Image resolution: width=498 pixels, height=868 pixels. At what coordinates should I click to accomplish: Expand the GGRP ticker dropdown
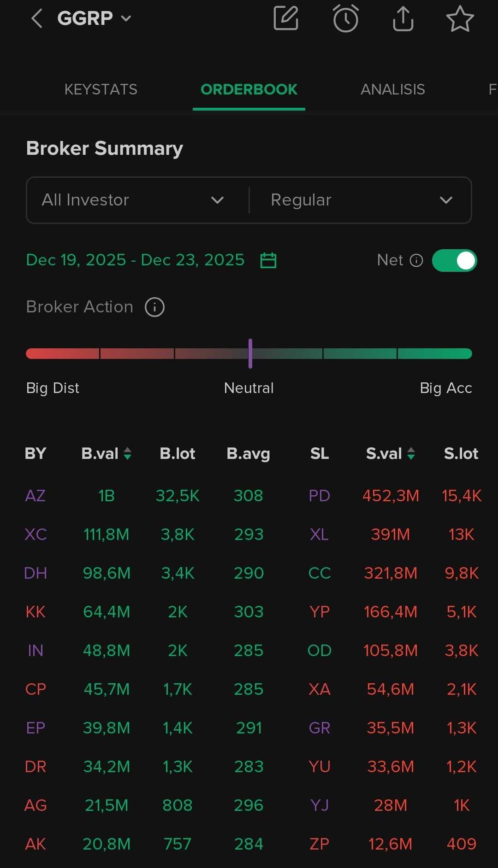[126, 18]
